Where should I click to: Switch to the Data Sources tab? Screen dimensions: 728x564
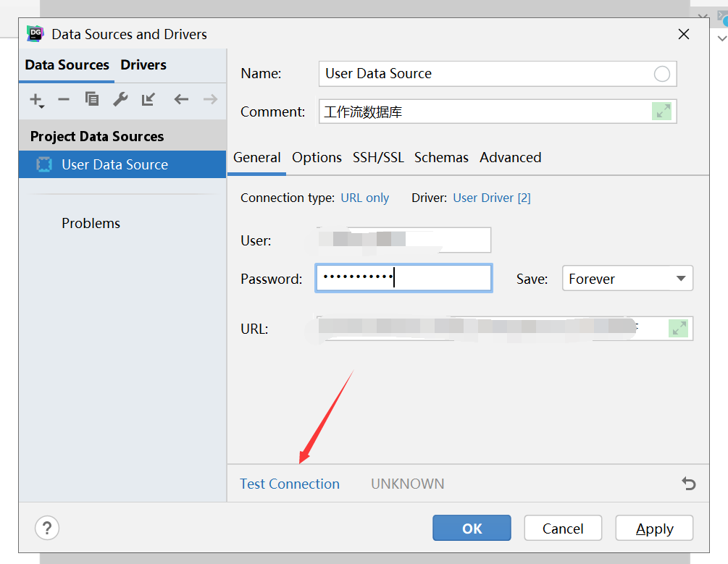[x=67, y=64]
